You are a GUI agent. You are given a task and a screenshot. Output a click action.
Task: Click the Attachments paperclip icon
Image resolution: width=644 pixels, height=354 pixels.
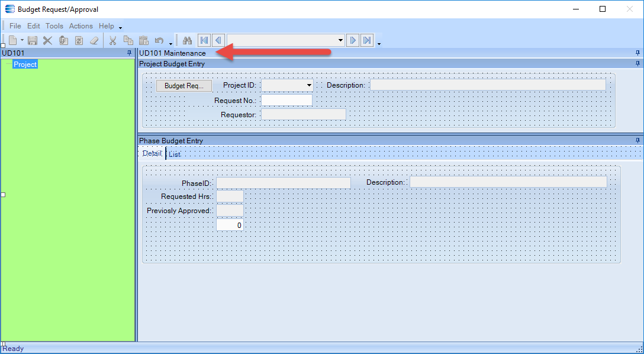point(63,40)
